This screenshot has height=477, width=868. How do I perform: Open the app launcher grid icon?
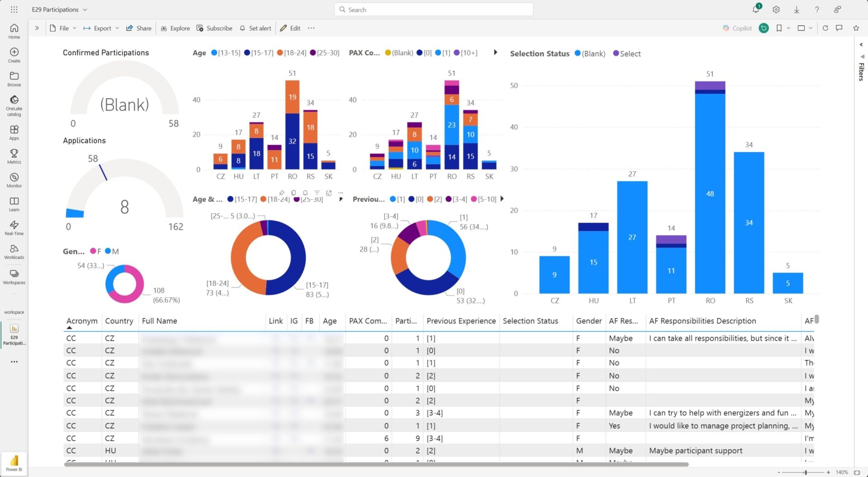[x=14, y=9]
